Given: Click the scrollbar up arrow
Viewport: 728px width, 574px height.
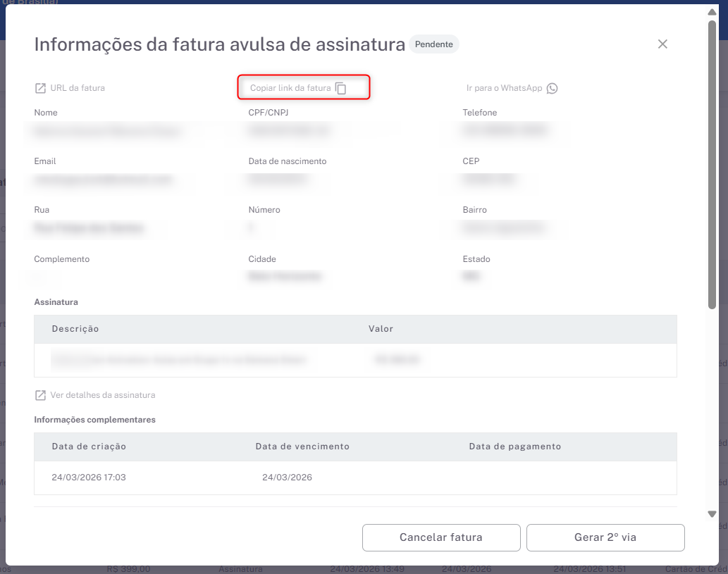Looking at the screenshot, I should [712, 12].
